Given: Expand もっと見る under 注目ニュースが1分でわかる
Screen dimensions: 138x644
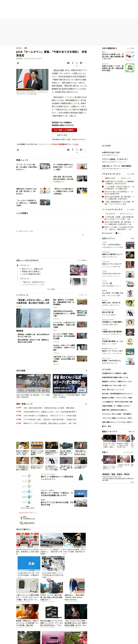Looking at the screenshot, I should (52, 289).
